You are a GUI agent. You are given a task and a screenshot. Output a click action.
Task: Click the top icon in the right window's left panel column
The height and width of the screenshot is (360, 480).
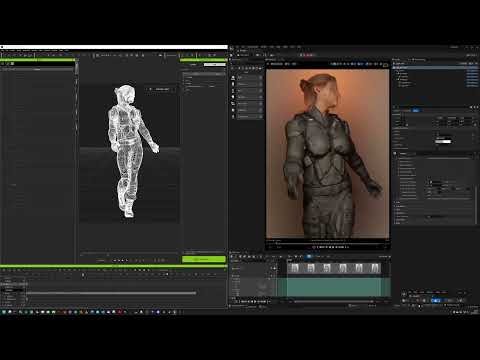click(x=233, y=77)
